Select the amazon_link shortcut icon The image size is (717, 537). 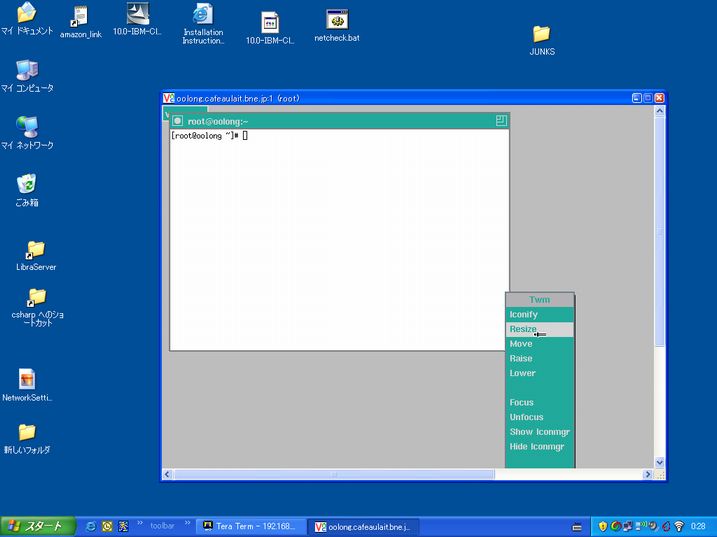[x=80, y=16]
